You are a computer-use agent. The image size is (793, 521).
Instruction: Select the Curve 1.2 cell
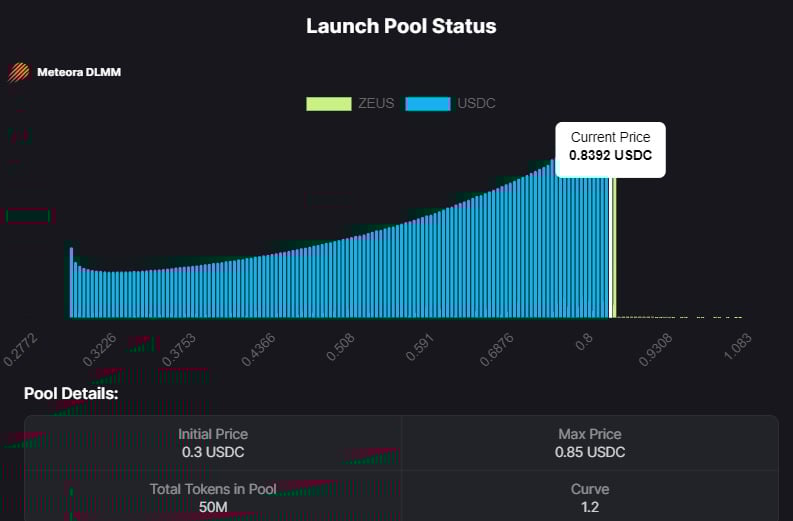(590, 497)
